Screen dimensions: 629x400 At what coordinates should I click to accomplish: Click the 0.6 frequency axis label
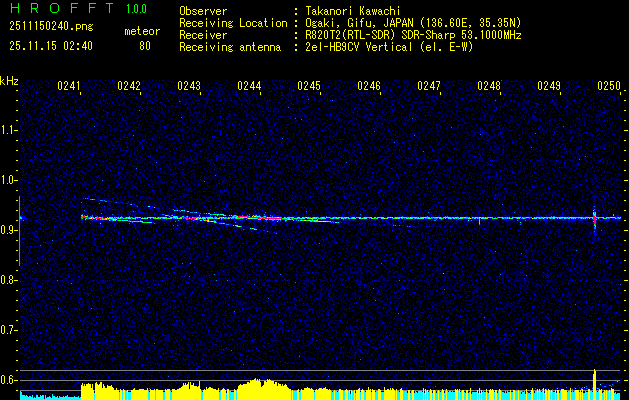[x=9, y=380]
